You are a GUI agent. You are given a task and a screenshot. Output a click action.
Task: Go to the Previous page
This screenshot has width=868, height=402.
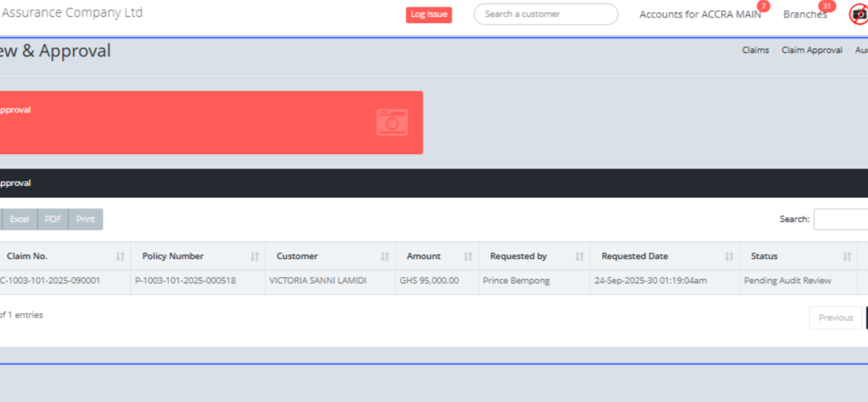coord(835,317)
